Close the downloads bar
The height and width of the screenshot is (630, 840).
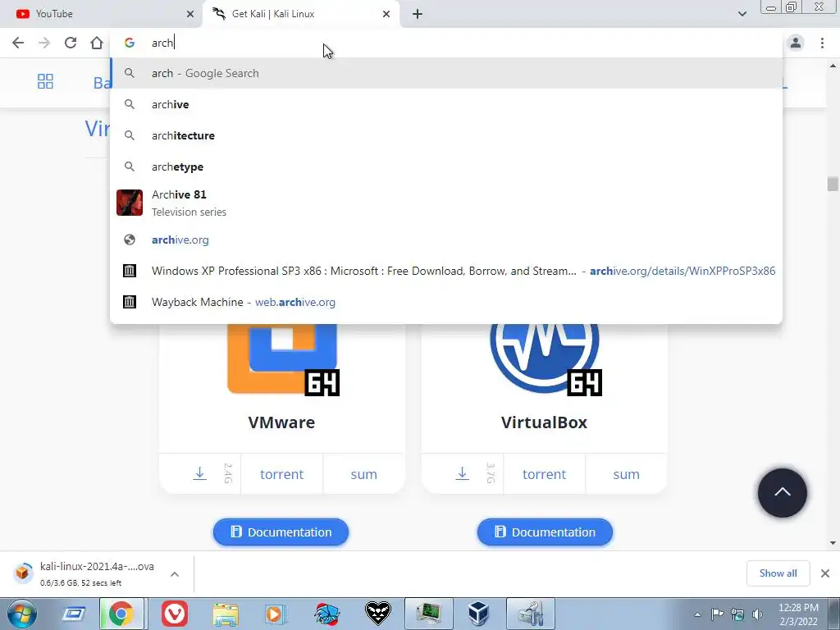point(825,573)
